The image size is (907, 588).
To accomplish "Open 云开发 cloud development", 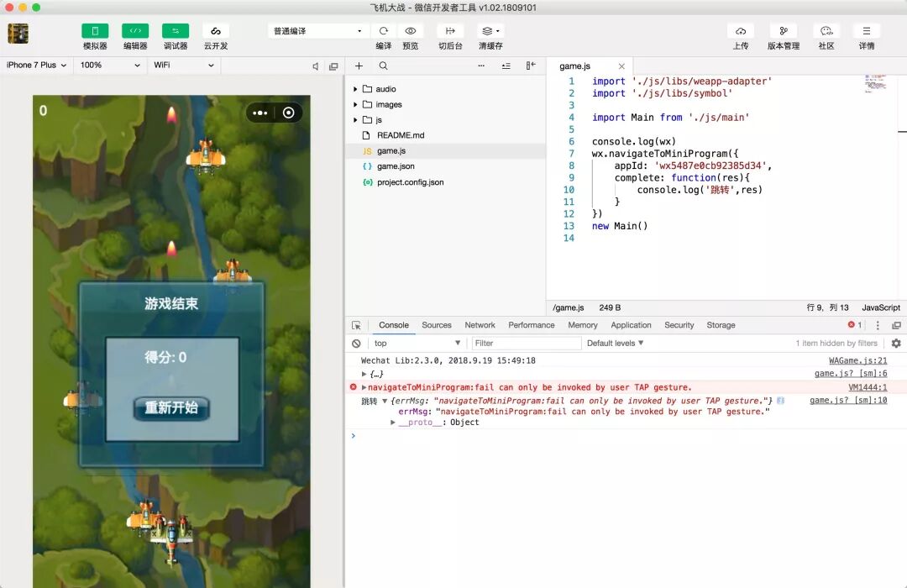I will click(216, 31).
